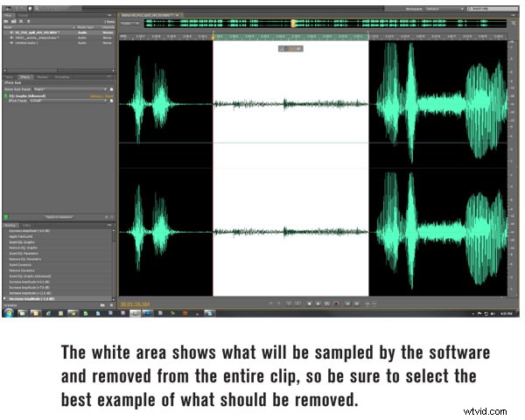Viewport: 525px width, 420px height.
Task: Select Untitled Audio 1 file row
Action: 59,43
